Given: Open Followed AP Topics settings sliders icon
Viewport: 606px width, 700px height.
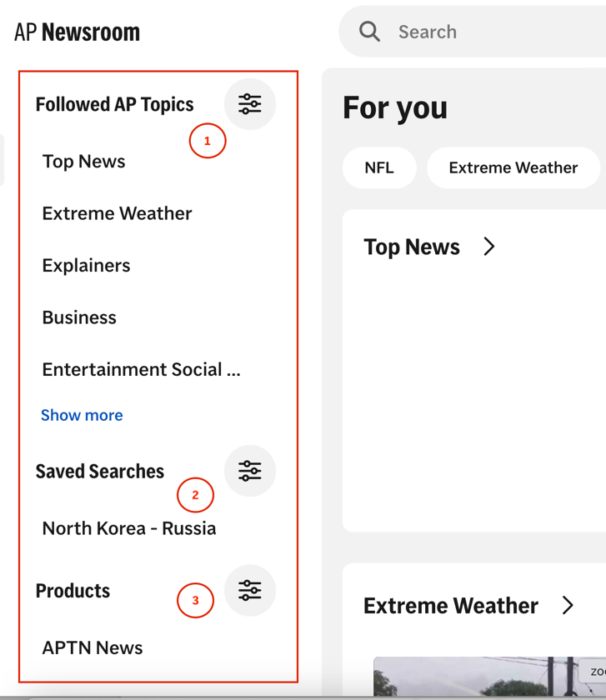Looking at the screenshot, I should click(x=249, y=104).
